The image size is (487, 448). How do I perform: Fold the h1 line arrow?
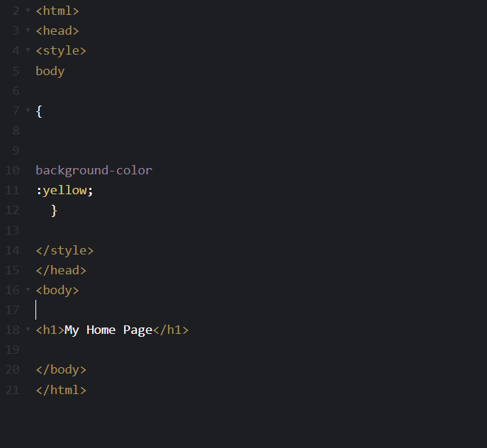coord(28,329)
